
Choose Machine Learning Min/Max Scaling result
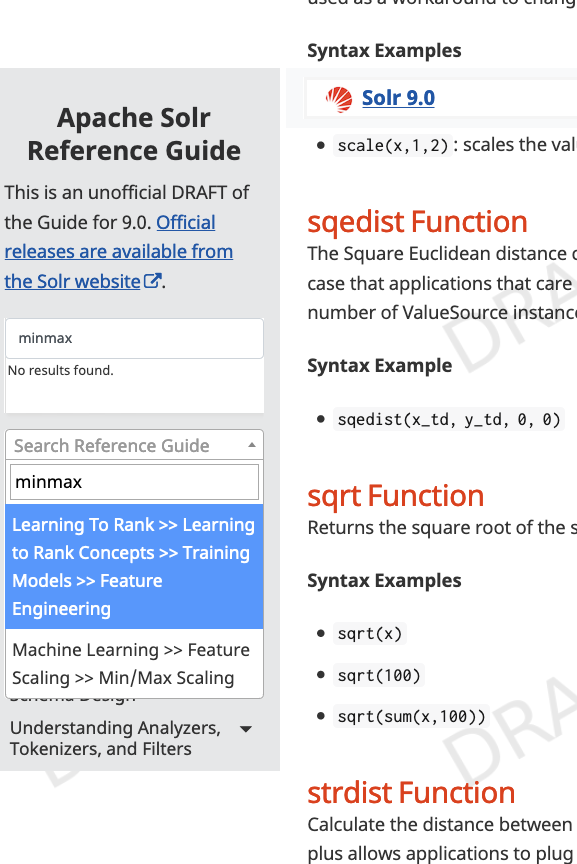(134, 664)
